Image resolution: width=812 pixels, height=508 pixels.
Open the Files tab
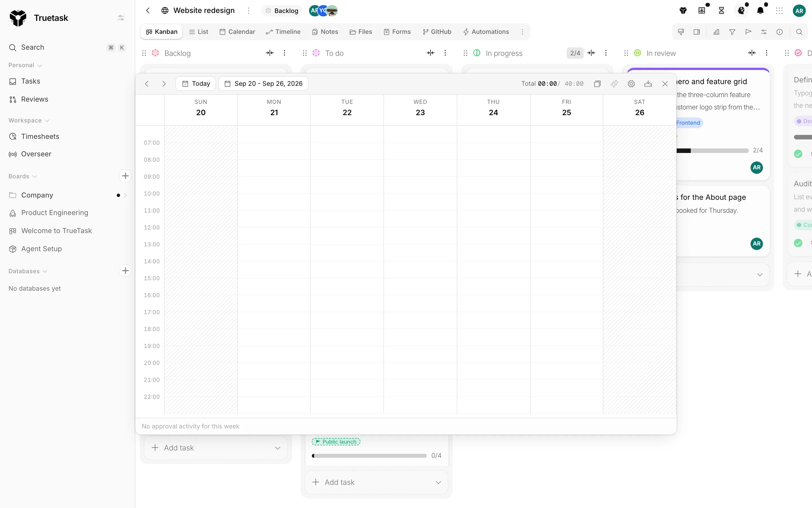tap(361, 32)
